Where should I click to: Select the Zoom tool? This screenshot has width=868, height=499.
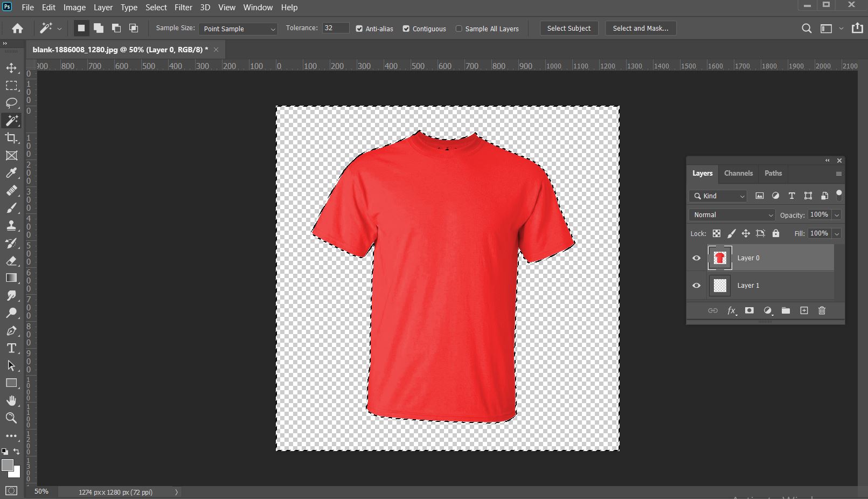click(11, 418)
